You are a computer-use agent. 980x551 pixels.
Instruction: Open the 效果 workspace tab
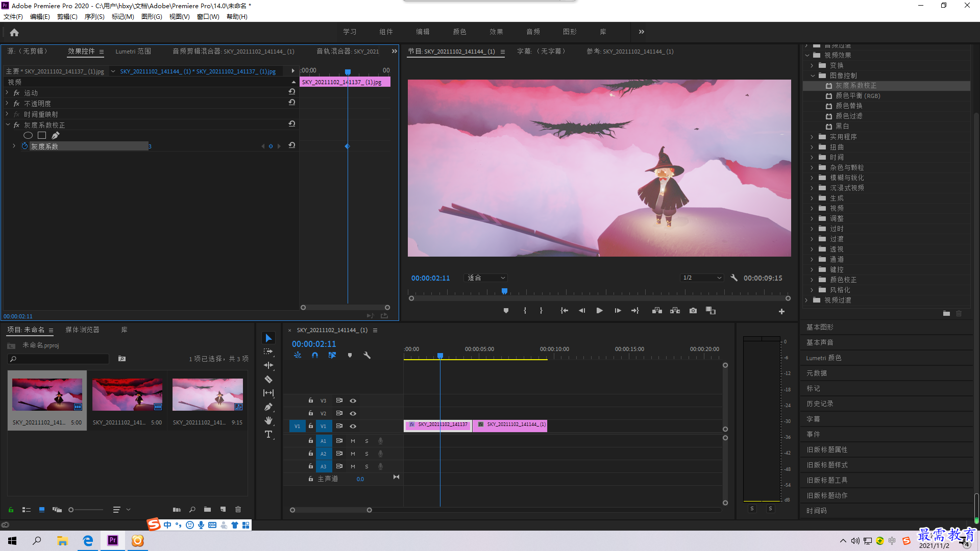tap(497, 32)
